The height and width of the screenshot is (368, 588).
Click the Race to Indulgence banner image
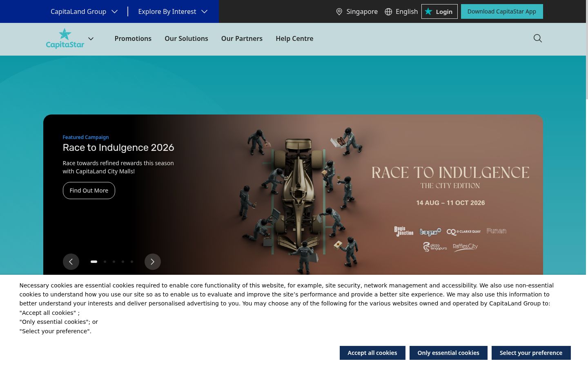[293, 195]
